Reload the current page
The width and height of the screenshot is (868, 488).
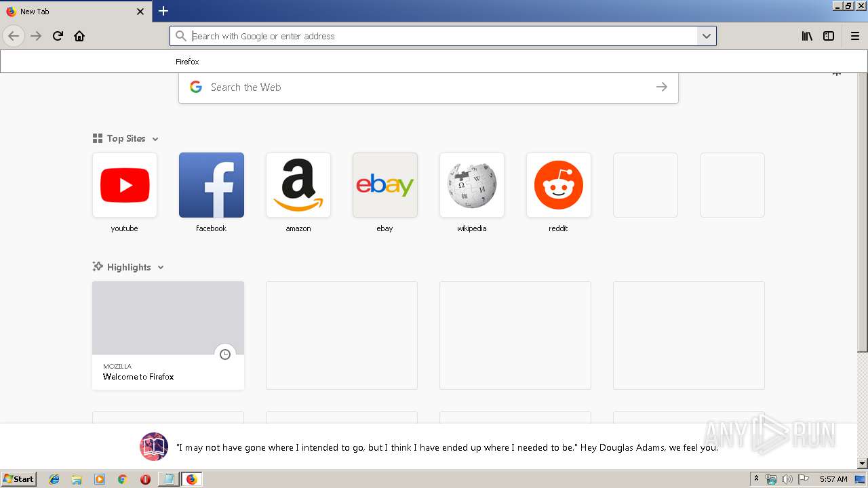[58, 36]
